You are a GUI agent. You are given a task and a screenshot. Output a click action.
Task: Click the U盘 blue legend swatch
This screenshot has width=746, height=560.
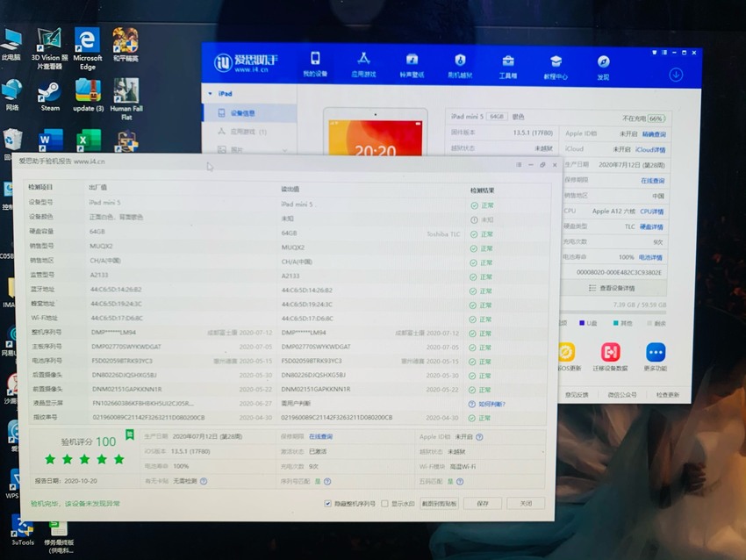[581, 323]
